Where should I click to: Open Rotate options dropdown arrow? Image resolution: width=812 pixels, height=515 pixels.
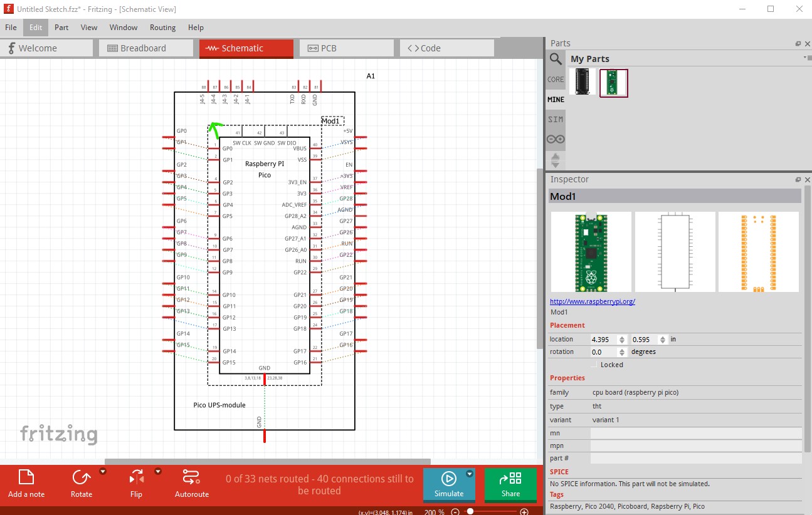(x=103, y=471)
